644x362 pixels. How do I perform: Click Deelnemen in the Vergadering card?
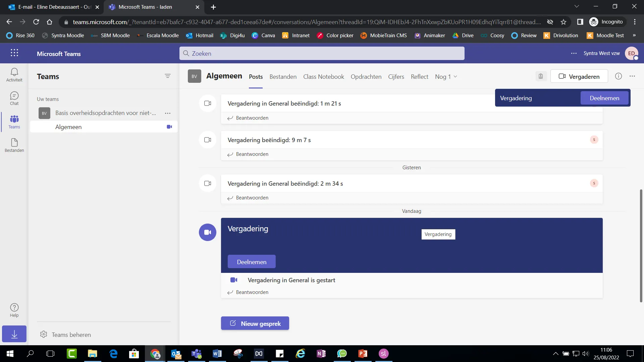[x=252, y=261]
